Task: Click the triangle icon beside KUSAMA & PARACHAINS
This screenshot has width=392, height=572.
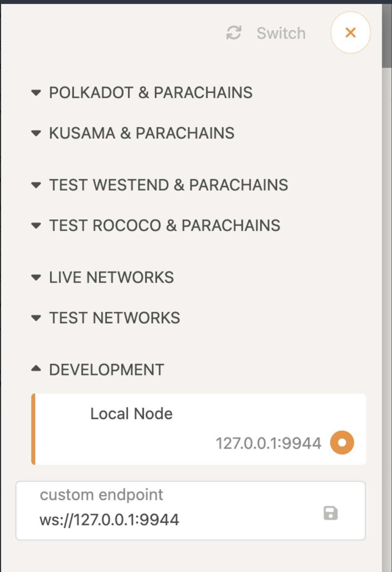Action: coord(36,132)
